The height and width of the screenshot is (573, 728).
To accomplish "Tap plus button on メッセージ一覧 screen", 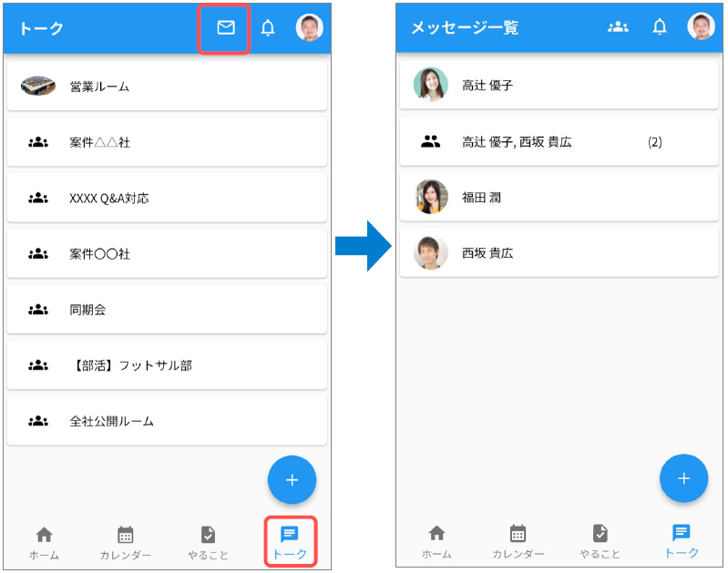I will click(683, 478).
